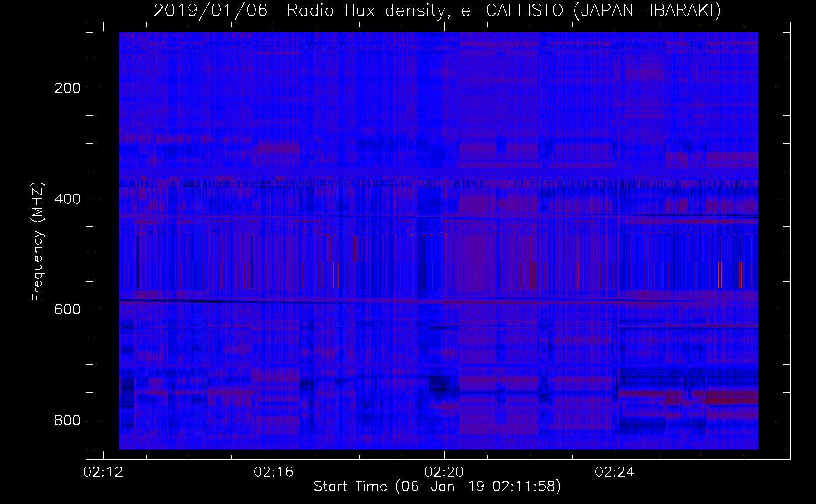
Task: Click the 400 frequency tick label
Action: point(67,199)
